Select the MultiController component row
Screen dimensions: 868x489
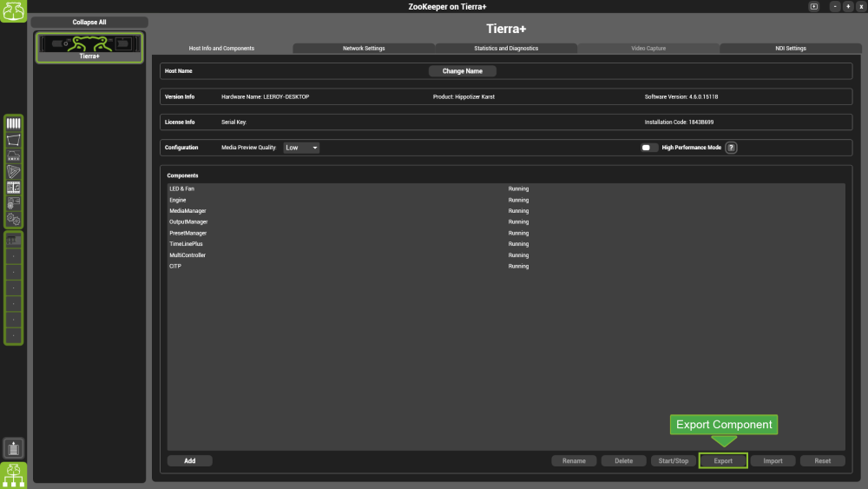point(506,255)
